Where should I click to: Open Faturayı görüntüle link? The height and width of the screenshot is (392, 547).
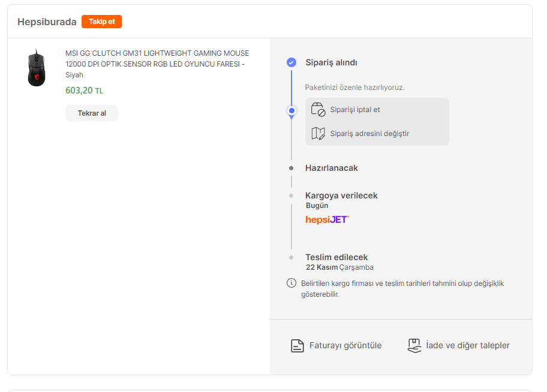pyautogui.click(x=345, y=345)
